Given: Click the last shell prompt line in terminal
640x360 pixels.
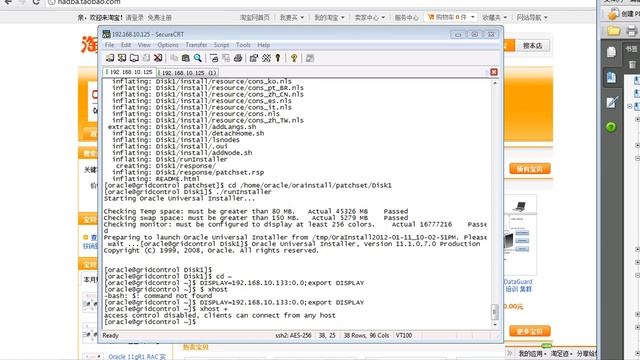Looking at the screenshot, I should coord(150,322).
